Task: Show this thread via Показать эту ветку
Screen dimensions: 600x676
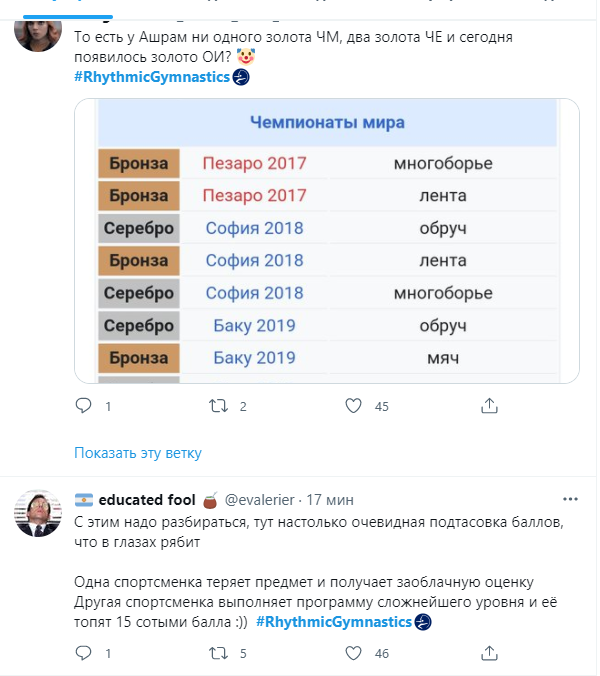Action: click(x=138, y=453)
